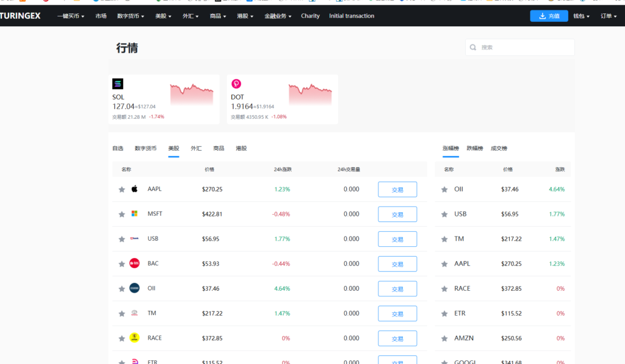Open the 金融业务 dropdown menu

[278, 16]
